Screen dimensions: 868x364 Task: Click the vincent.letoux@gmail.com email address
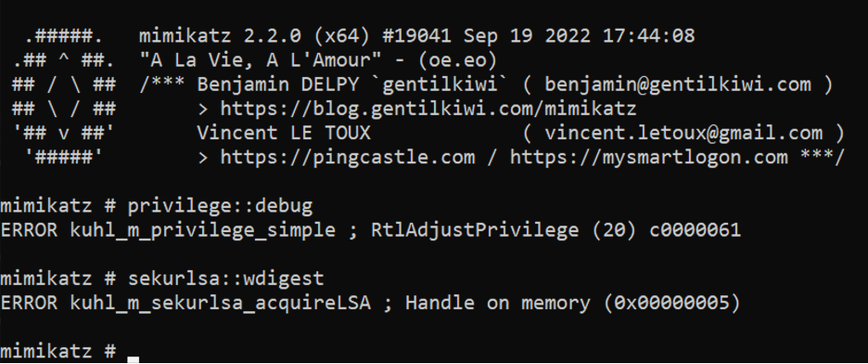click(x=683, y=133)
